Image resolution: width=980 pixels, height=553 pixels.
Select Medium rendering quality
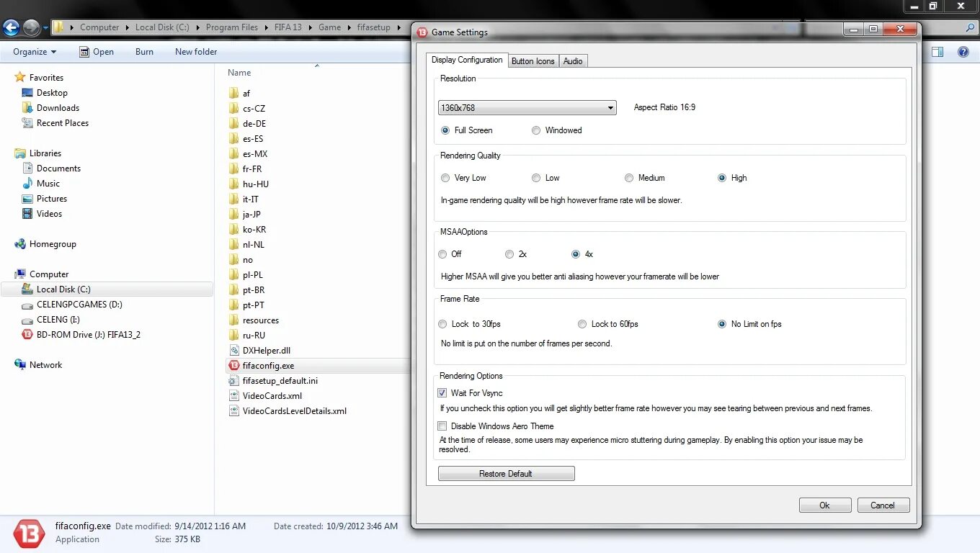629,178
